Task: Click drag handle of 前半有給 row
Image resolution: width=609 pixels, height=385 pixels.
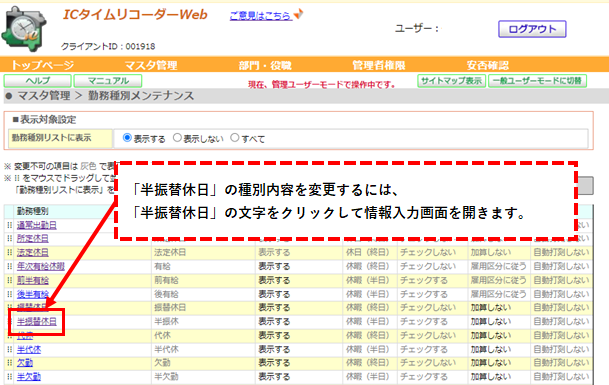Action: tap(9, 280)
